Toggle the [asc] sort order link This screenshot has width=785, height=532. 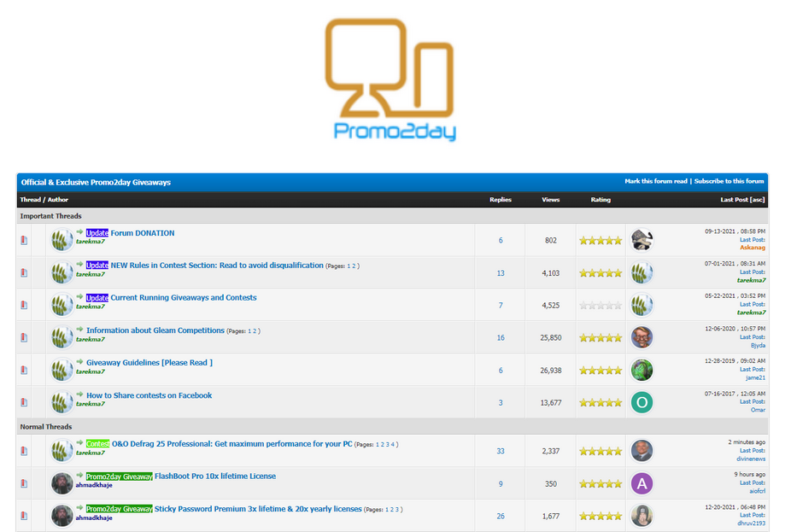757,200
